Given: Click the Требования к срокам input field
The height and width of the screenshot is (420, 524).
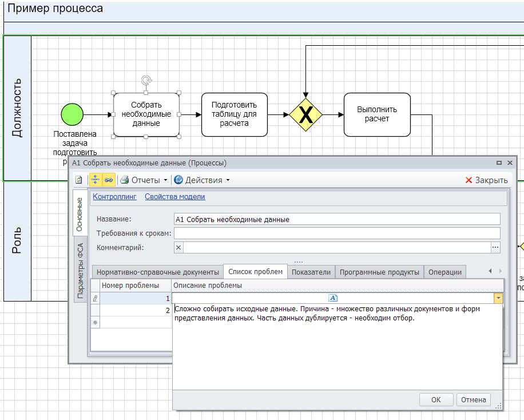Looking at the screenshot, I should point(336,233).
